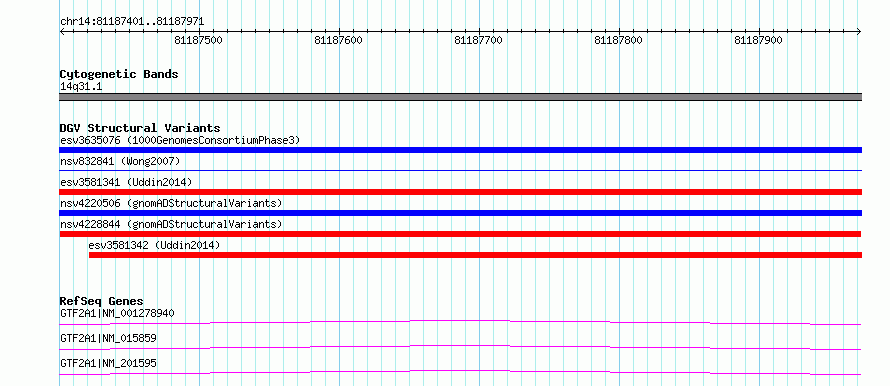Image resolution: width=890 pixels, height=386 pixels.
Task: Click the nsv4228844 gnomAD red bar
Action: pyautogui.click(x=460, y=234)
